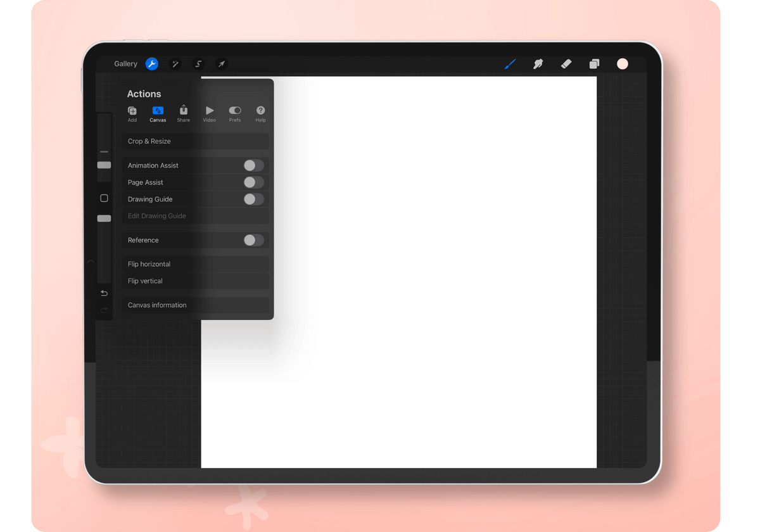Click Edit Drawing Guide

pos(196,216)
